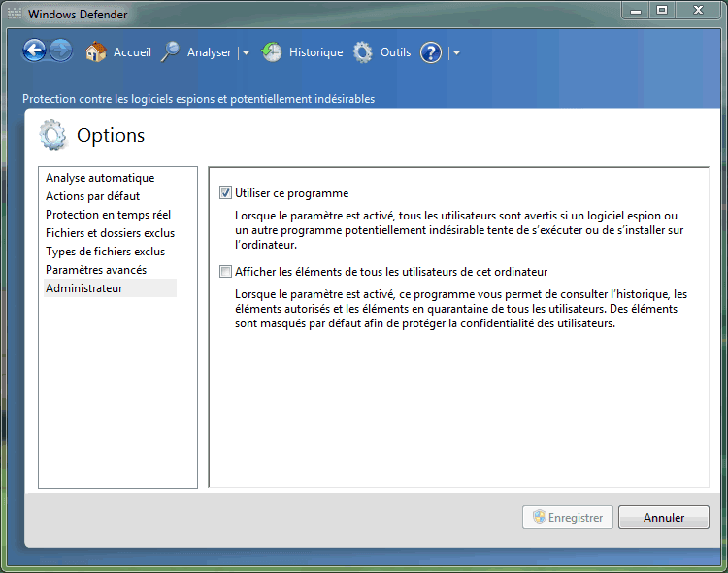
Task: Expand the help options dropdown arrow
Action: pyautogui.click(x=456, y=53)
